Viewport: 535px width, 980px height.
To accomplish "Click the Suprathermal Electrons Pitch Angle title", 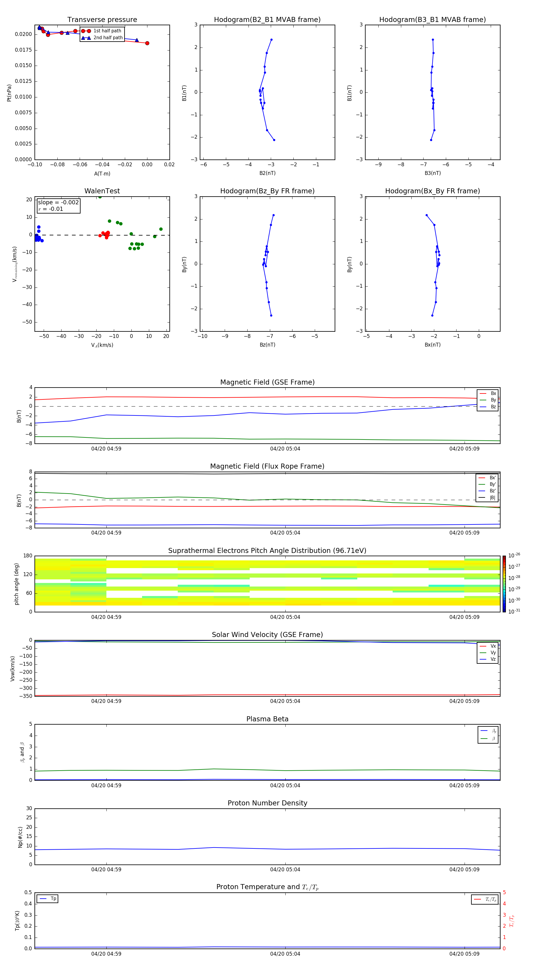I will [267, 551].
